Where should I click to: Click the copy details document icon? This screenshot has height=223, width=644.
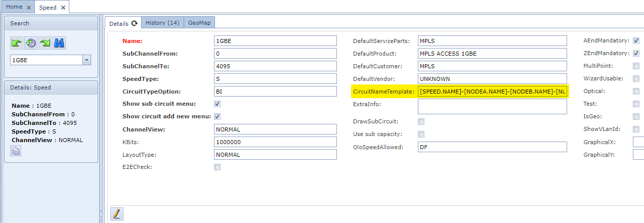[16, 150]
